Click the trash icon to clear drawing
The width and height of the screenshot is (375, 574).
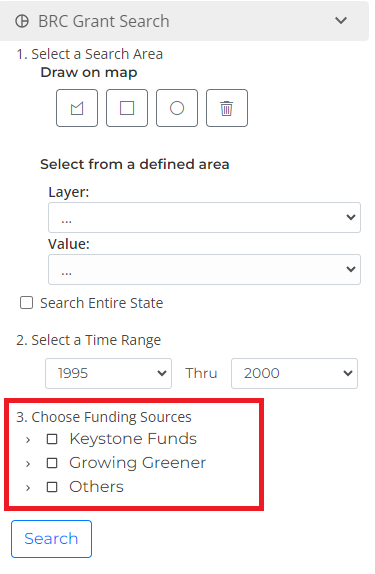227,108
